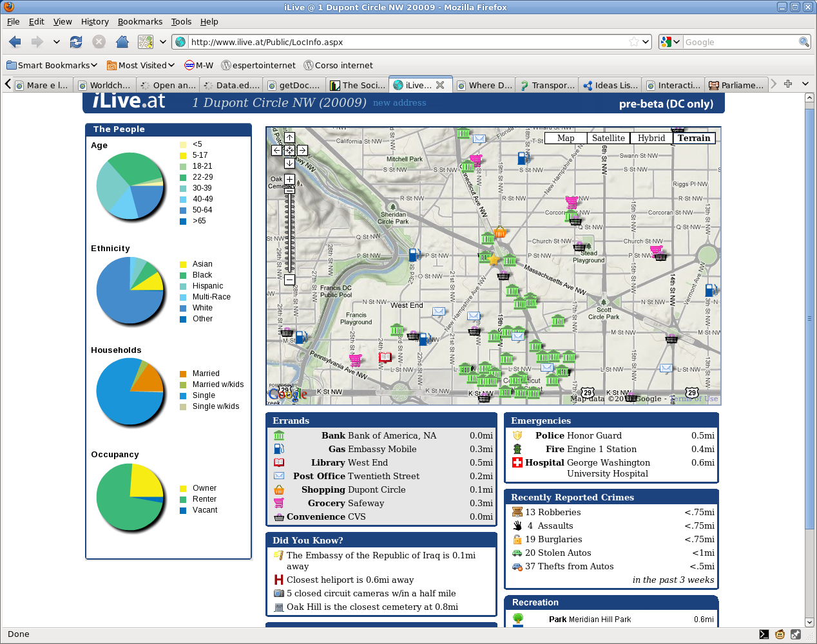Open the list all tabs dropdown
This screenshot has height=644, width=817.
point(805,84)
